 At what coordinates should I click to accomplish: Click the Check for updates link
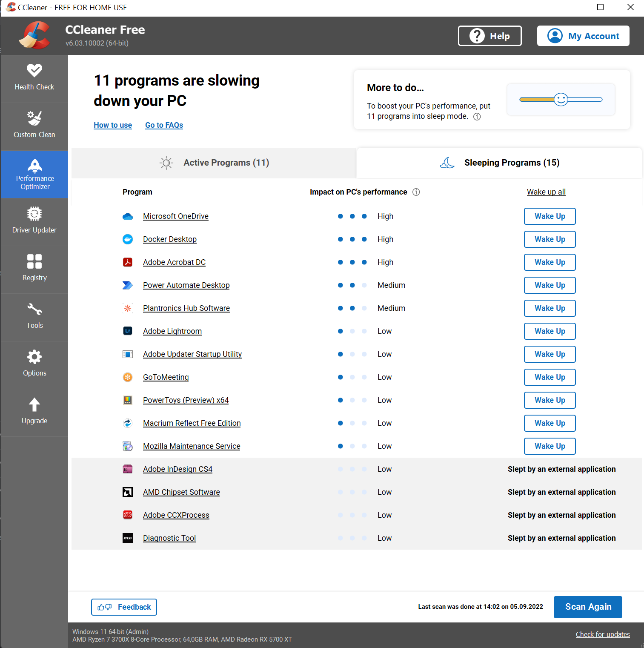click(x=603, y=635)
